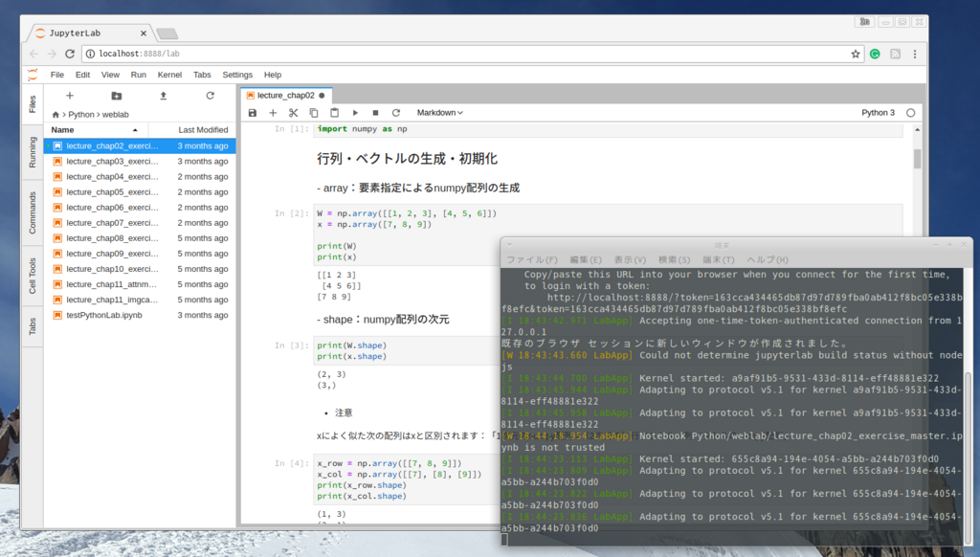This screenshot has height=557, width=980.
Task: Click the RSS extension icon in browser
Action: coord(895,54)
